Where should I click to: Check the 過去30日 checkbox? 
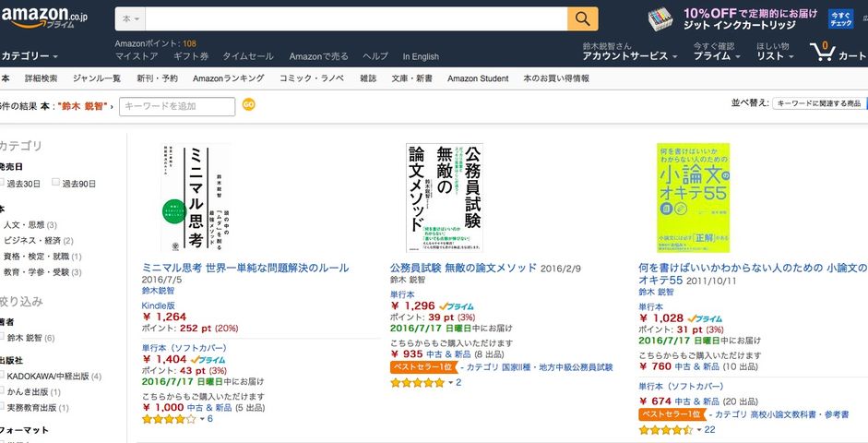[x=2, y=182]
